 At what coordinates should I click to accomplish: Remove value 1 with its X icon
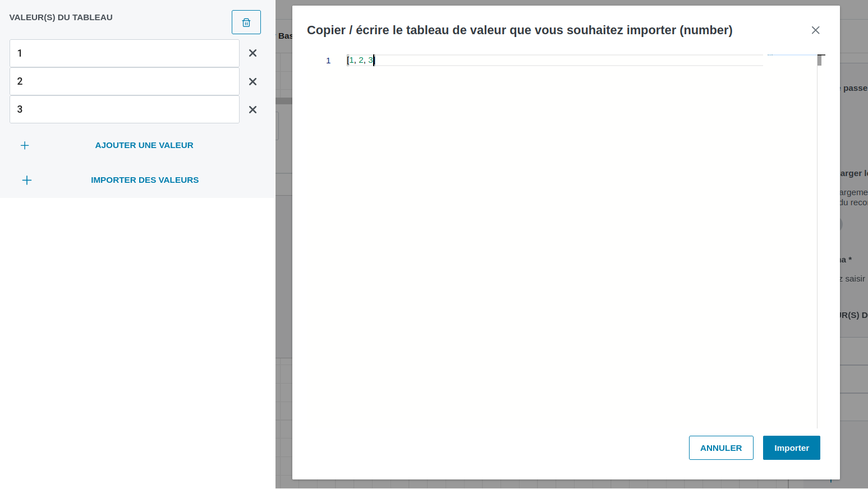[x=252, y=53]
